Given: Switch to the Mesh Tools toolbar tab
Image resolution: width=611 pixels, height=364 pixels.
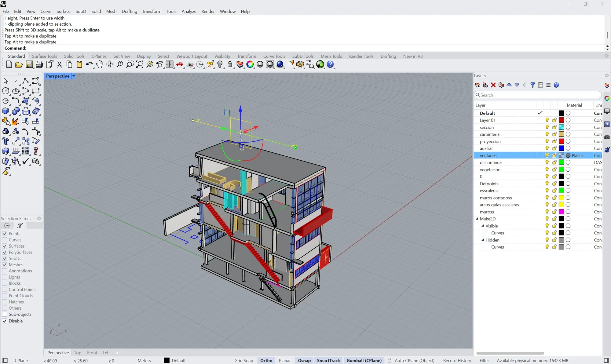Looking at the screenshot, I should coord(331,56).
